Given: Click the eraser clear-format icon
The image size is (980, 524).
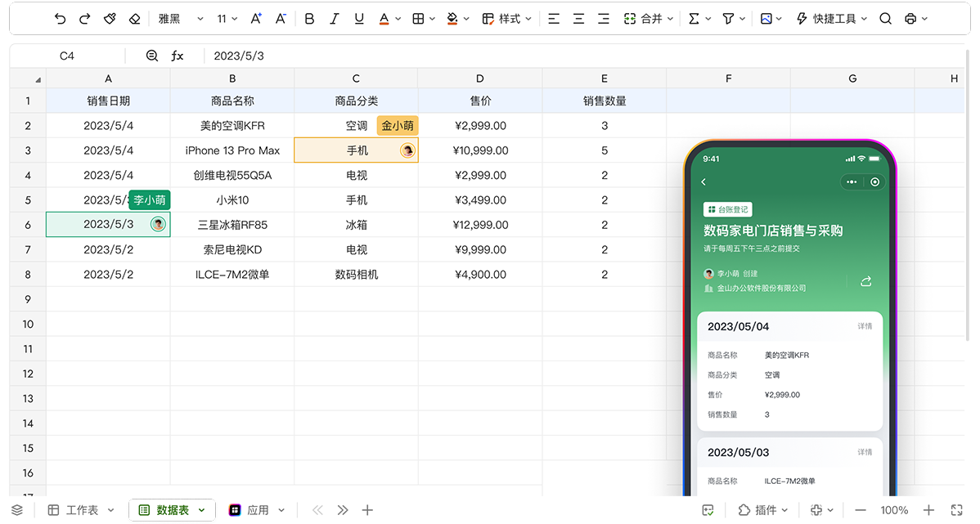Looking at the screenshot, I should pos(135,19).
